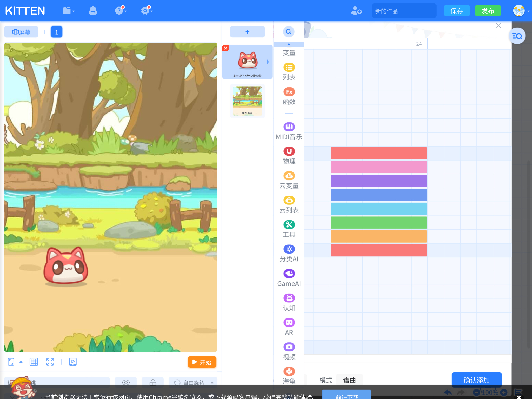Click the 前往下载 download button
Screen dimensions: 532x399
347,395
